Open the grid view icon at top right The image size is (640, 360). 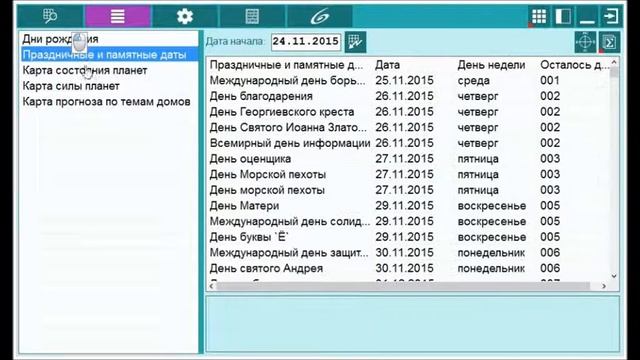tap(539, 16)
